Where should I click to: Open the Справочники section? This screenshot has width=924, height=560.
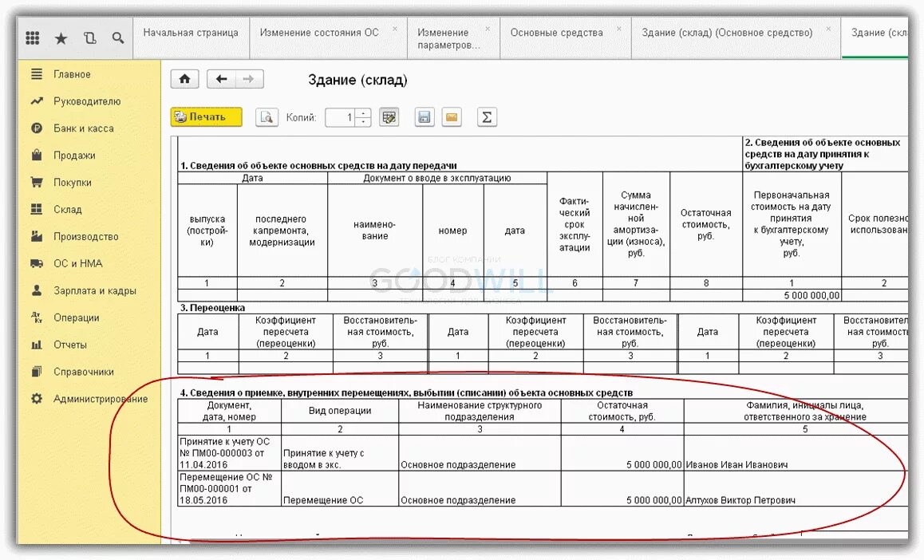click(84, 372)
